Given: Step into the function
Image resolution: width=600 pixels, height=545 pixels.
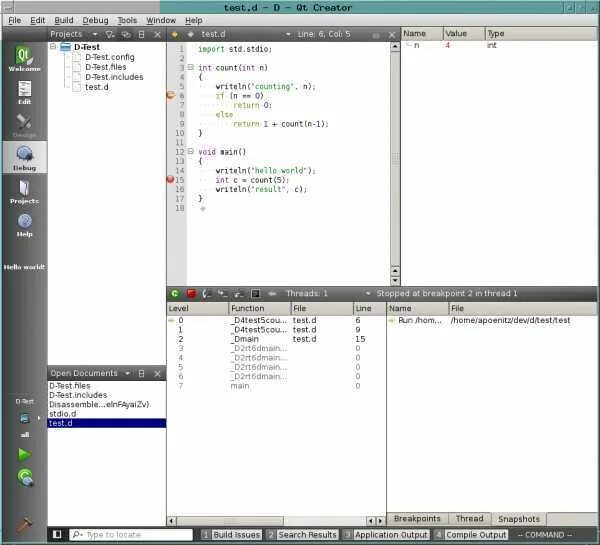Looking at the screenshot, I should [223, 294].
